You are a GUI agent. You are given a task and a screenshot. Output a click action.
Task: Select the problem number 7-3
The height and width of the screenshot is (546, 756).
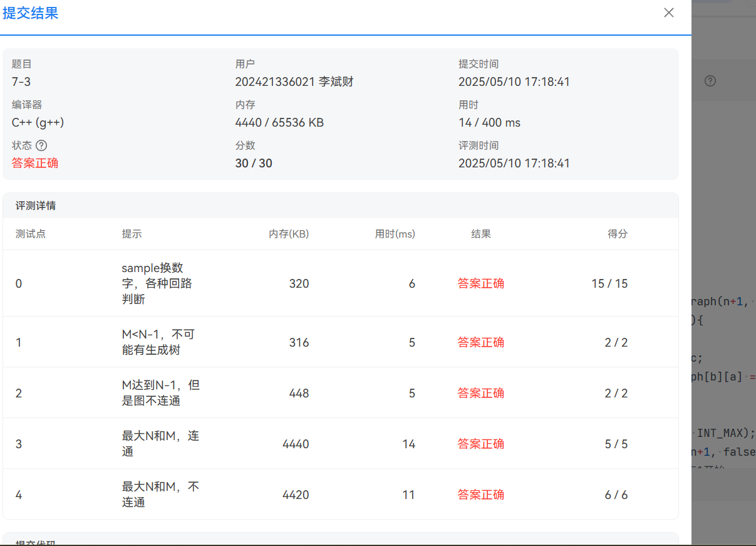[x=20, y=82]
